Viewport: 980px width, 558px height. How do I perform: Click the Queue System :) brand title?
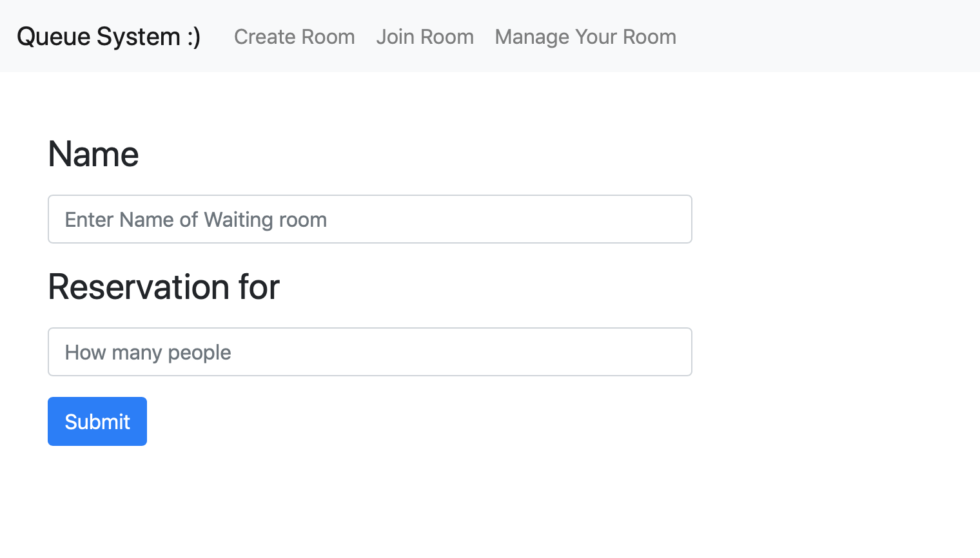[108, 37]
